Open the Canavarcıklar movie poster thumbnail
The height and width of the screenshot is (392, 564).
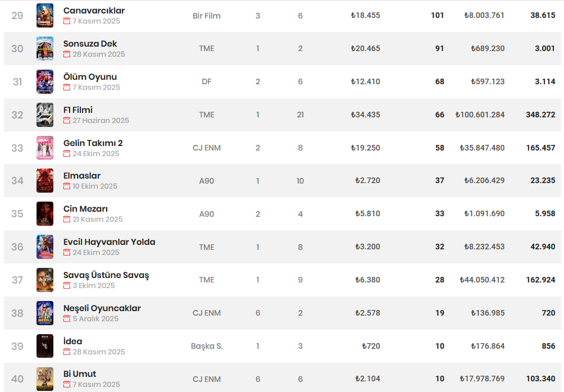pos(45,16)
